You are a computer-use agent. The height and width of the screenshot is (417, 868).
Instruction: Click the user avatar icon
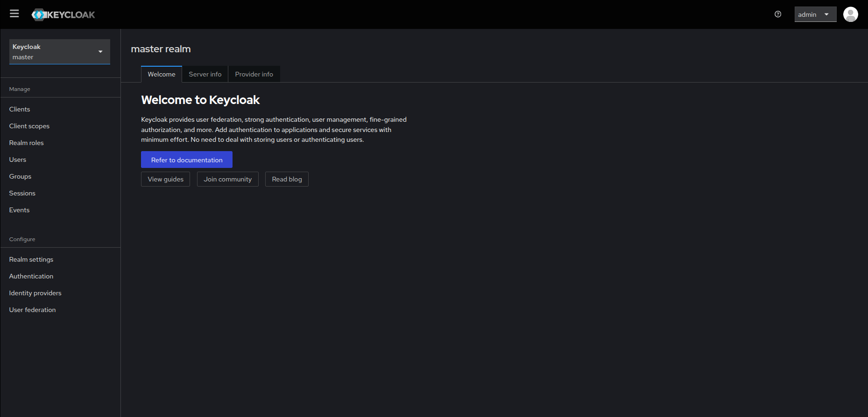click(850, 14)
